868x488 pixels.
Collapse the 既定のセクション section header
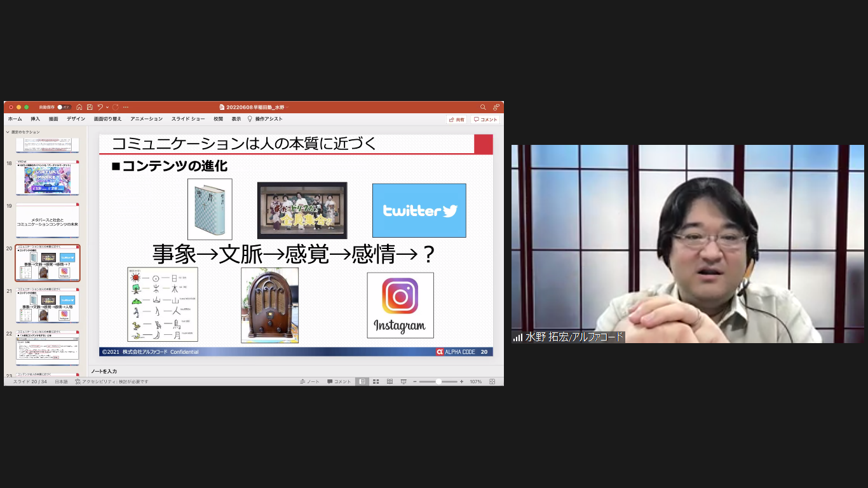click(23, 132)
